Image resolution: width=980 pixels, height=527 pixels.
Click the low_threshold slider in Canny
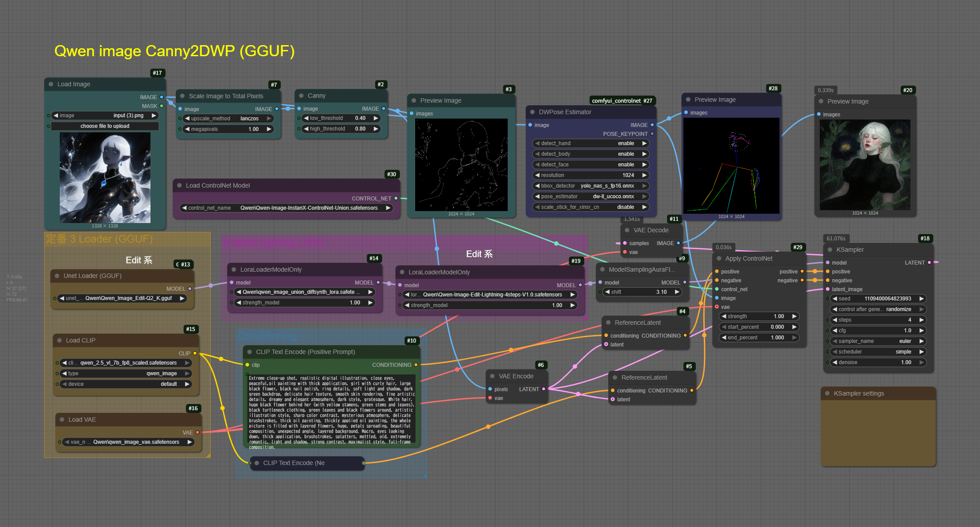tap(341, 118)
